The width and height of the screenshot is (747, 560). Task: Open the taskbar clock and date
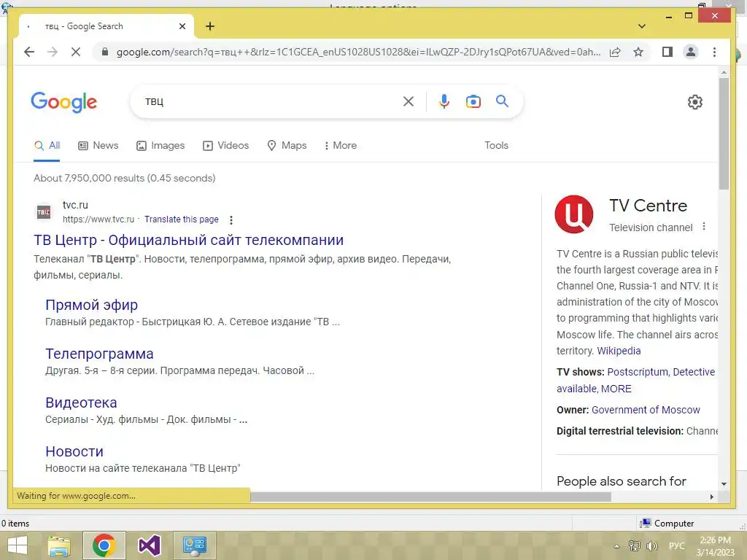click(716, 546)
